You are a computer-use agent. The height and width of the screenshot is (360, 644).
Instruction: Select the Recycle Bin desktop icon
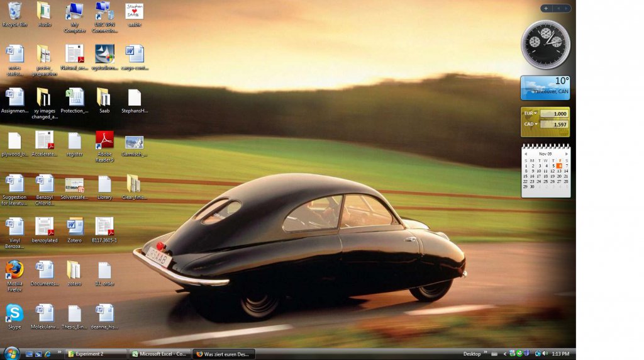click(x=14, y=14)
